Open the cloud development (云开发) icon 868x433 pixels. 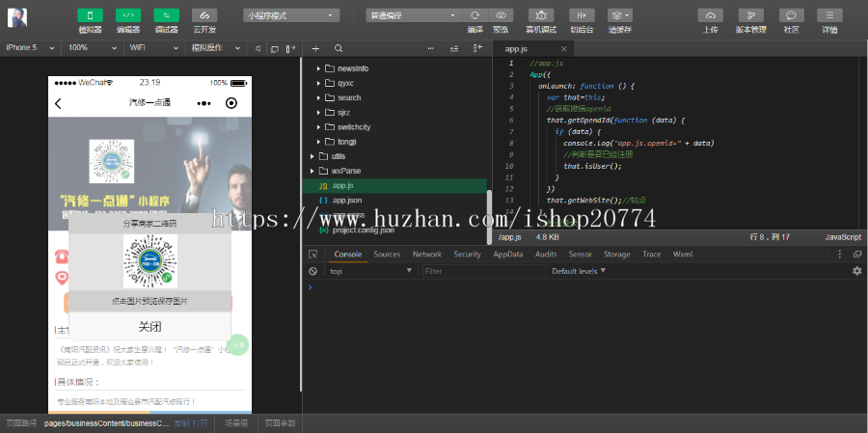[x=203, y=15]
